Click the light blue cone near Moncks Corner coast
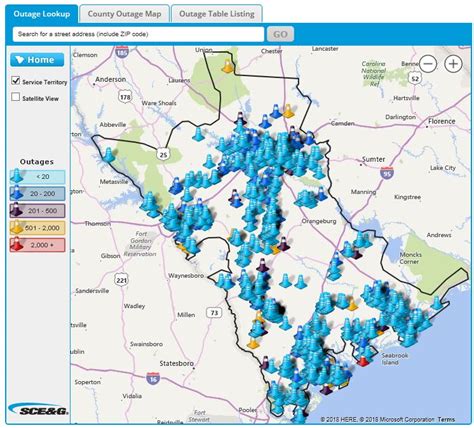The width and height of the screenshot is (474, 428). point(436,303)
